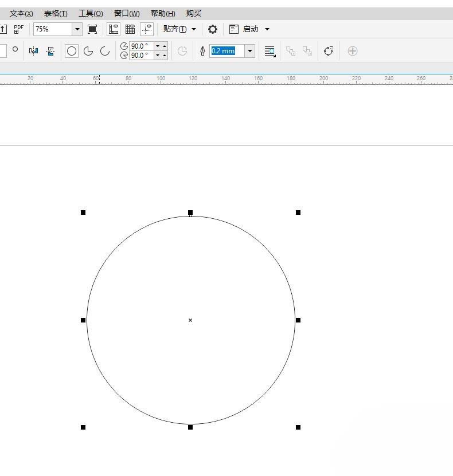Open the 文本(X) menu
The height and width of the screenshot is (476, 453).
tap(21, 13)
